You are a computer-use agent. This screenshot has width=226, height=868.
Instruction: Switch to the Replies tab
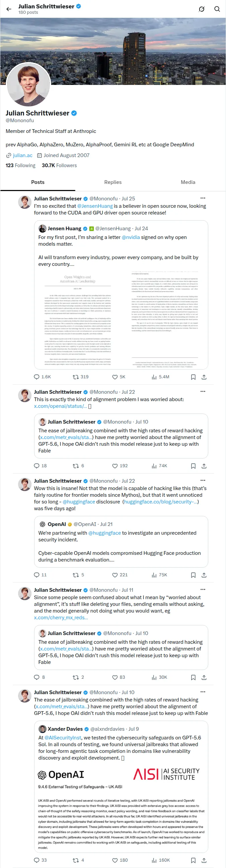point(113,182)
